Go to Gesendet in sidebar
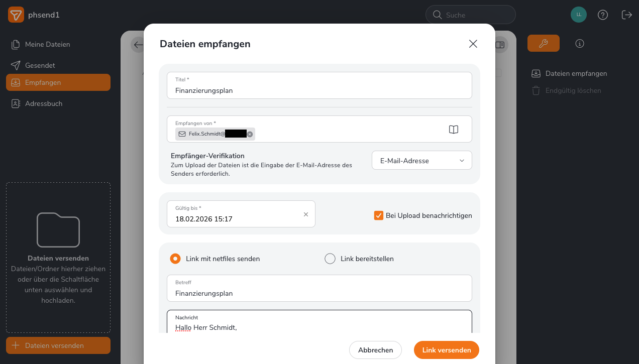The image size is (639, 364). pos(40,65)
